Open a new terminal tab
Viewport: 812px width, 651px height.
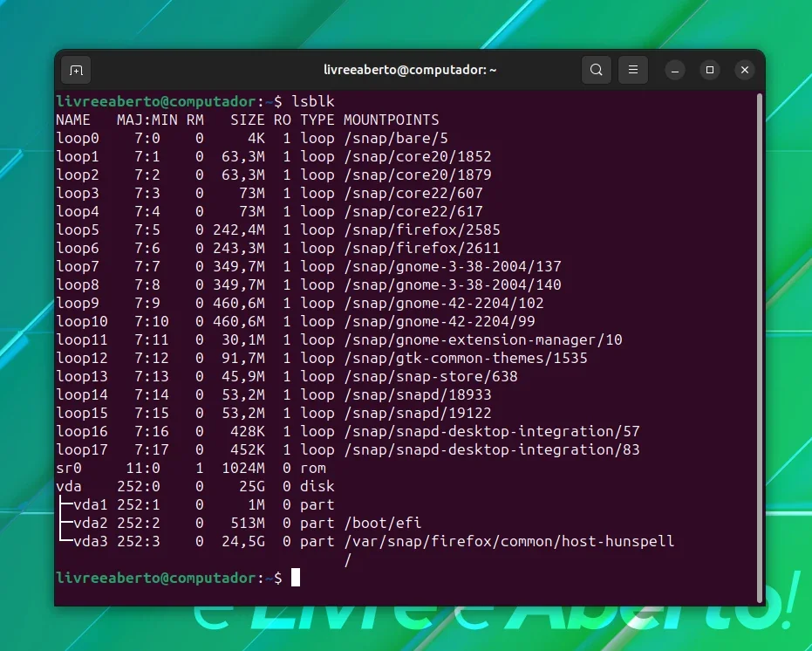point(76,70)
